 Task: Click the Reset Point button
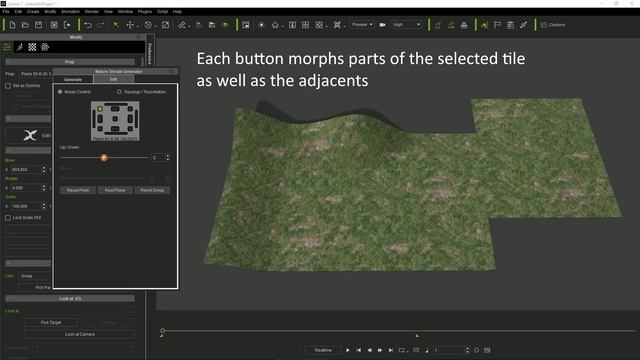point(78,190)
